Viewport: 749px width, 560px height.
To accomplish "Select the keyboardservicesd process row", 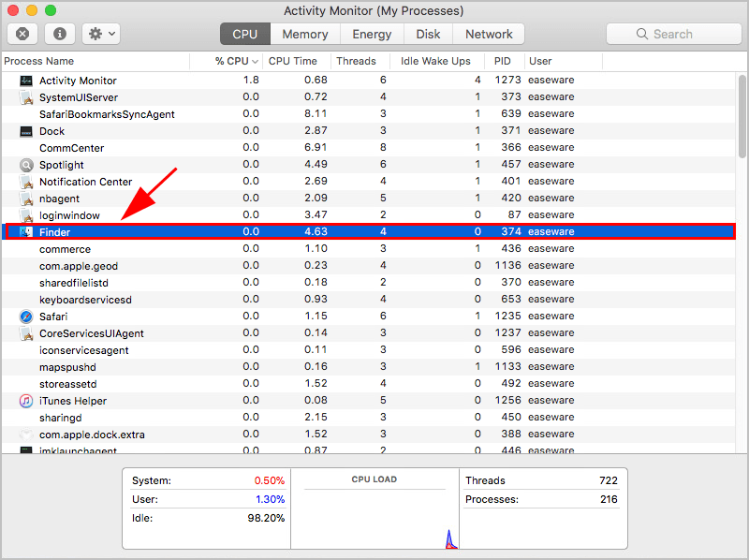I will click(x=369, y=300).
